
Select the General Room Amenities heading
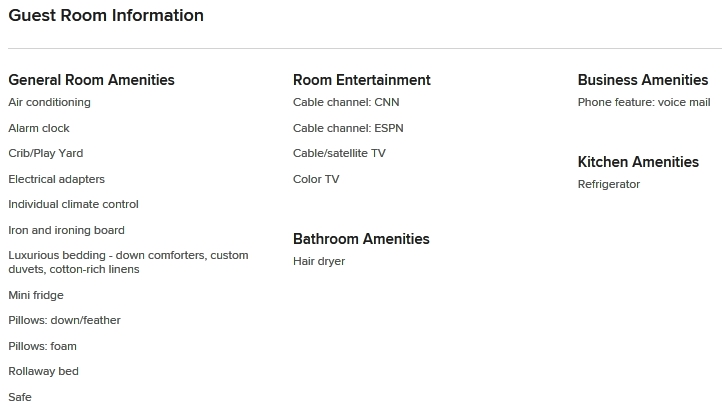(x=91, y=80)
